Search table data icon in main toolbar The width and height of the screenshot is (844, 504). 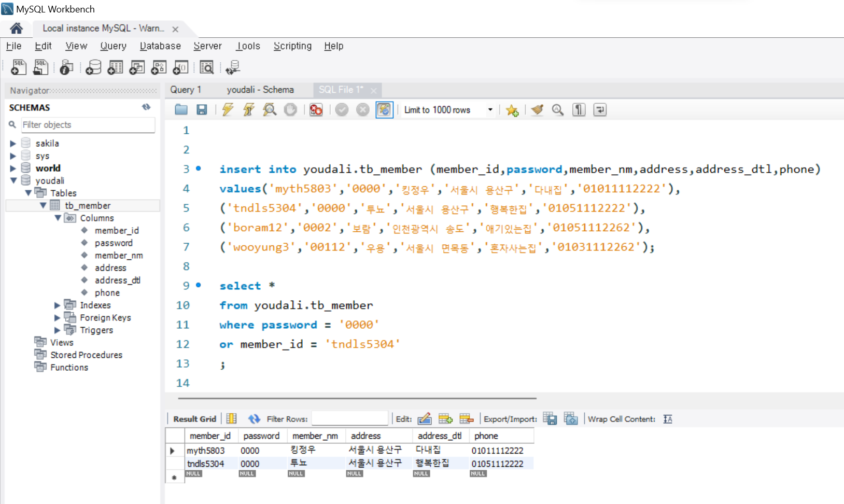pyautogui.click(x=206, y=67)
